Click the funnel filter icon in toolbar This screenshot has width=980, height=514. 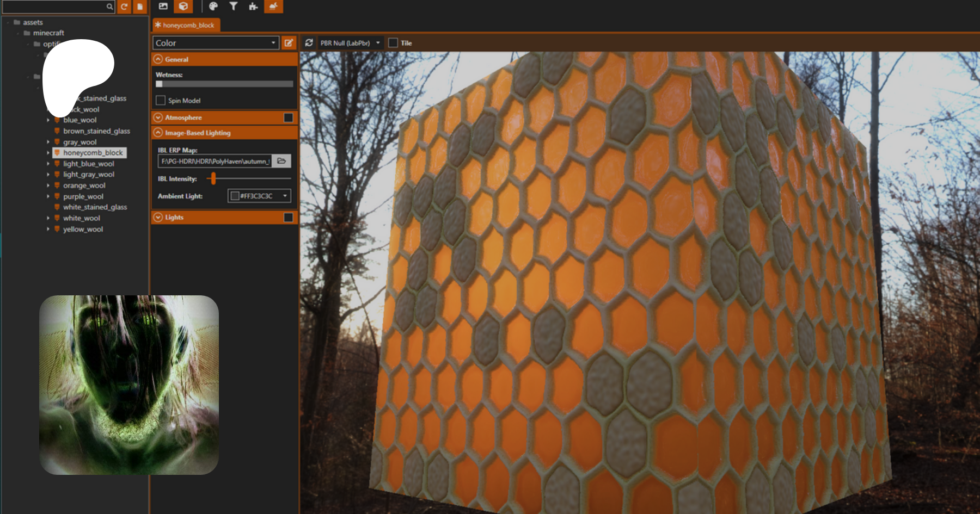233,6
